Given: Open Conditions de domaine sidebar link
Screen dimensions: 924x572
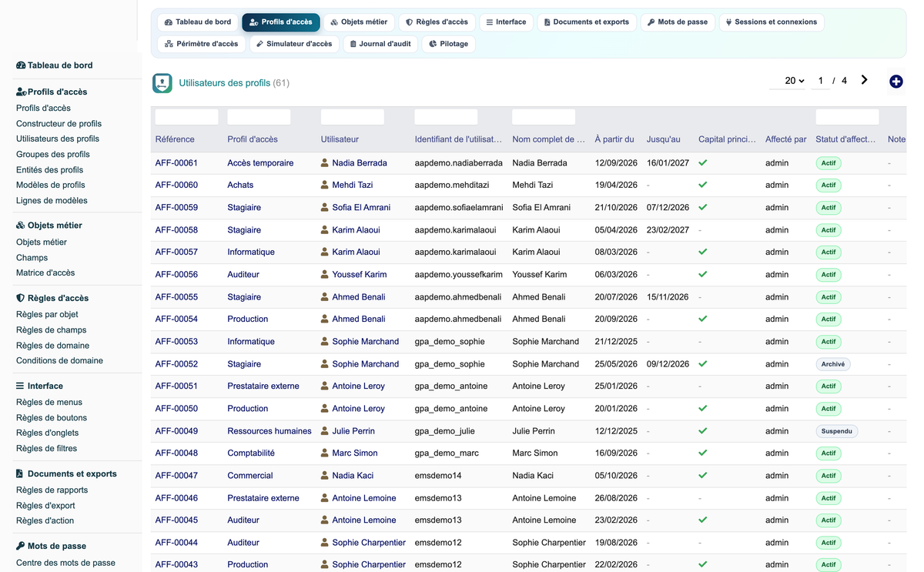Looking at the screenshot, I should (x=59, y=360).
